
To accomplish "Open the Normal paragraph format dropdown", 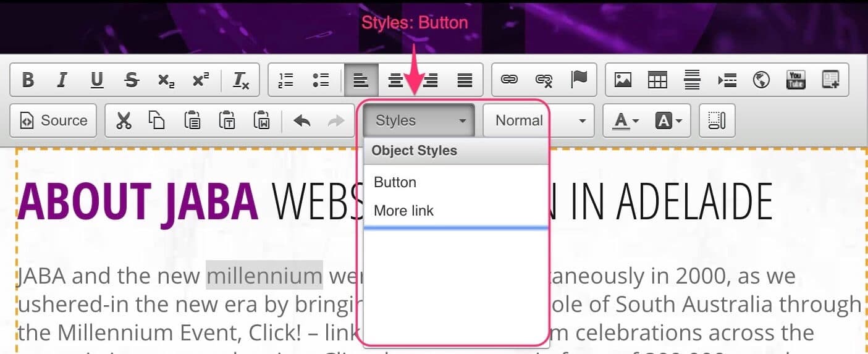I will 538,120.
